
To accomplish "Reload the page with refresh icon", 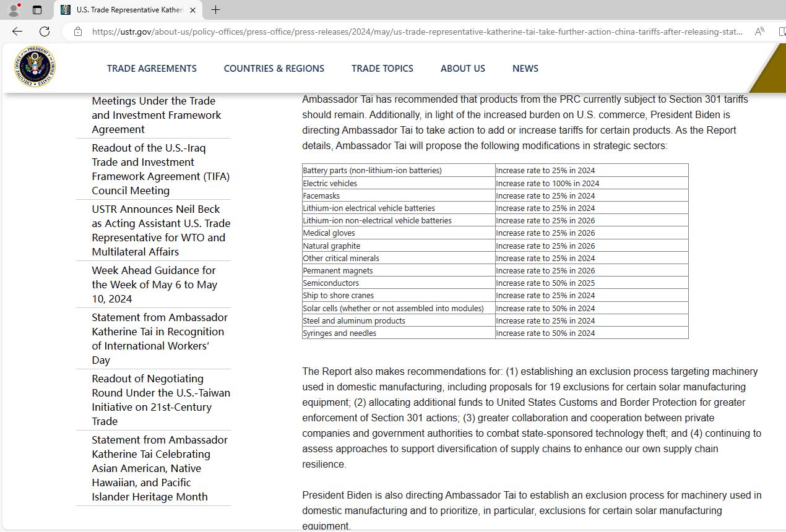I will coord(45,32).
